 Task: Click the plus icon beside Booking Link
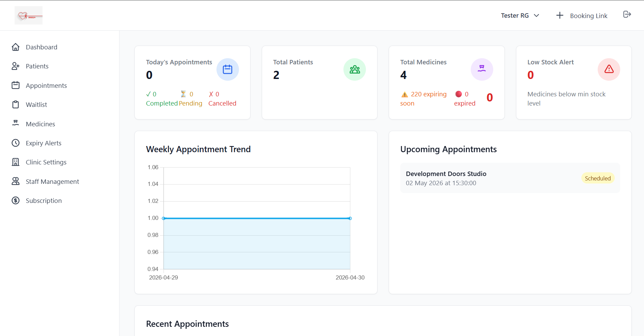[x=560, y=15]
